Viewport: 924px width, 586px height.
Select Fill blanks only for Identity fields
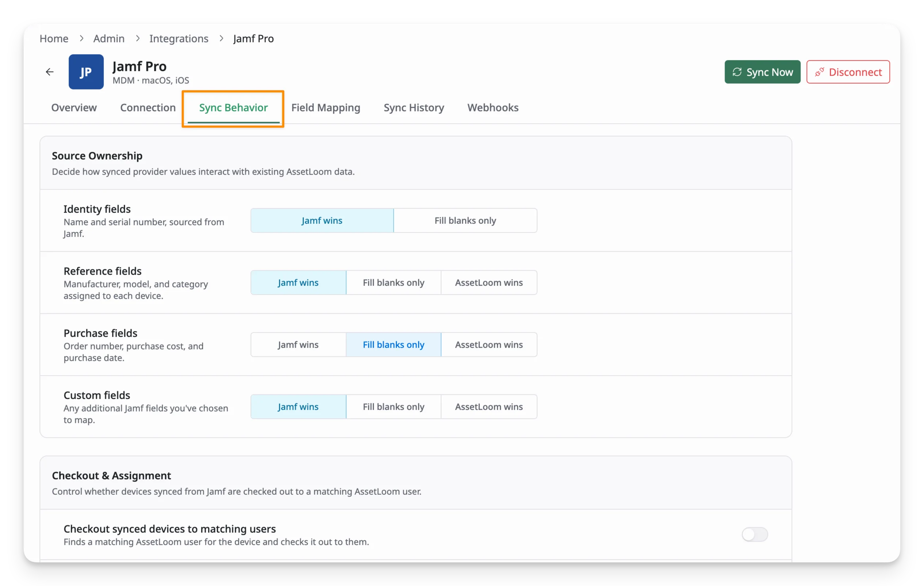[465, 221]
